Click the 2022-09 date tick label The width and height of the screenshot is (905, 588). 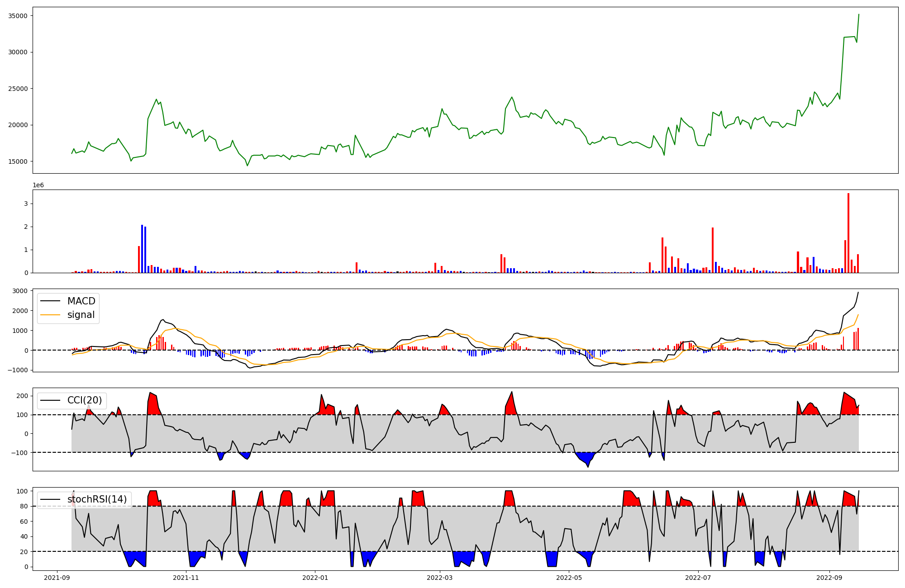click(829, 578)
